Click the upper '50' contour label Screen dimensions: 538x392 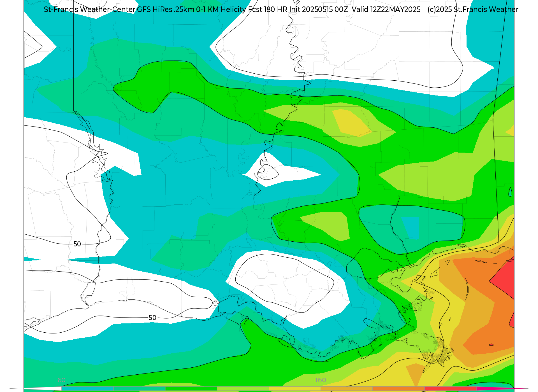coord(77,244)
